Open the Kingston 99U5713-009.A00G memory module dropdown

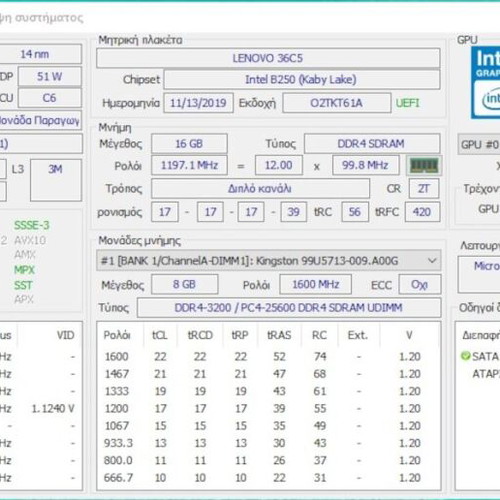tap(269, 260)
